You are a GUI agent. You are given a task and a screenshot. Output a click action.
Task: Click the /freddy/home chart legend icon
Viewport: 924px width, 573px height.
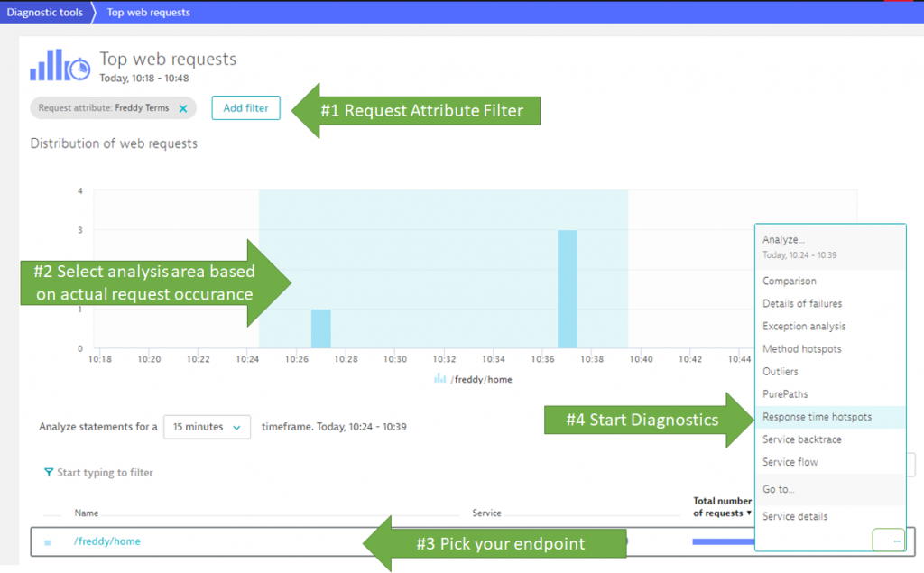[439, 378]
